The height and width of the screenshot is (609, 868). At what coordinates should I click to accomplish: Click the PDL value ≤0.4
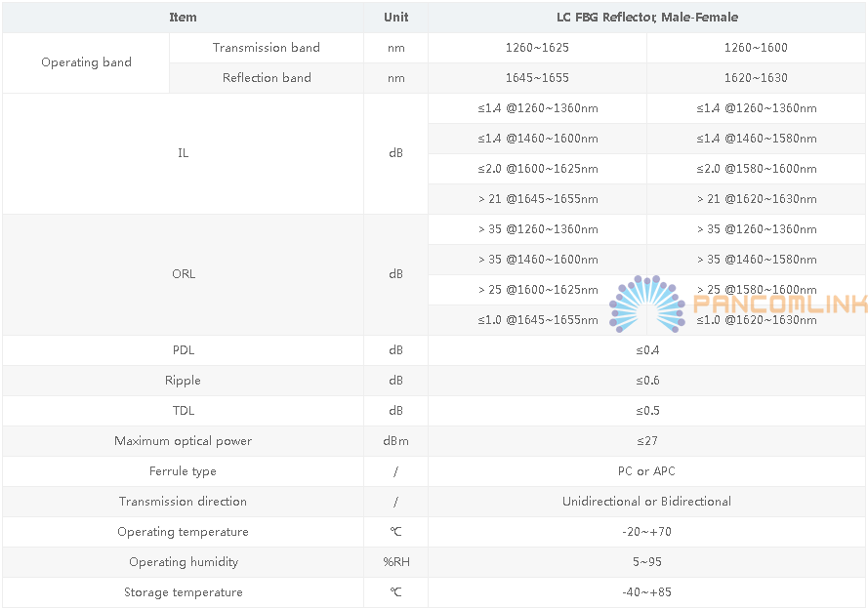647,350
